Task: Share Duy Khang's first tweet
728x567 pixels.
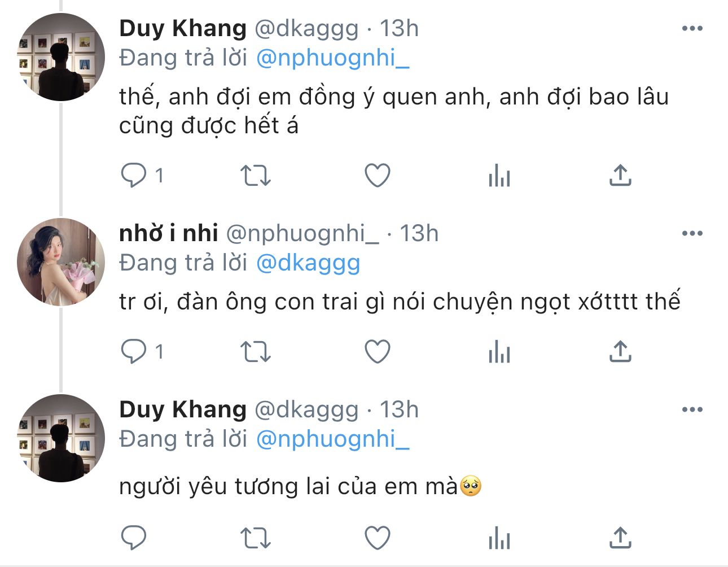Action: 620,176
